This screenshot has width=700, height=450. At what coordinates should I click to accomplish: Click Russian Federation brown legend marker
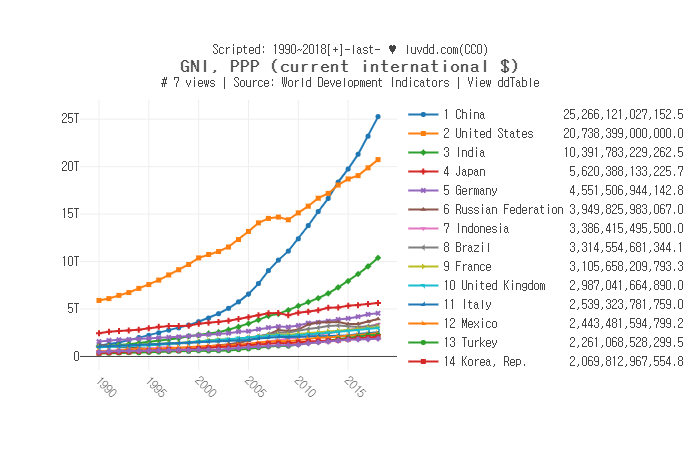click(424, 210)
